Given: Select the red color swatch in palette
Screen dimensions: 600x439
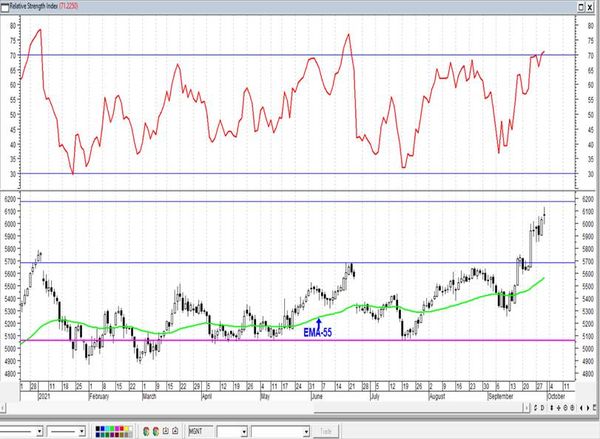Looking at the screenshot, I should (x=121, y=428).
